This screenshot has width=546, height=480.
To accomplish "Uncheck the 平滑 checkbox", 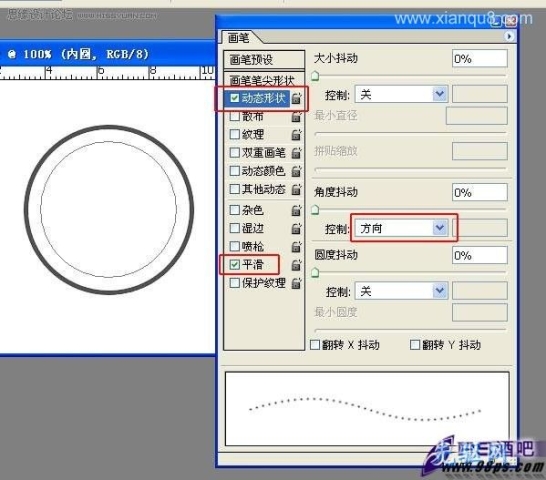I will (x=235, y=265).
